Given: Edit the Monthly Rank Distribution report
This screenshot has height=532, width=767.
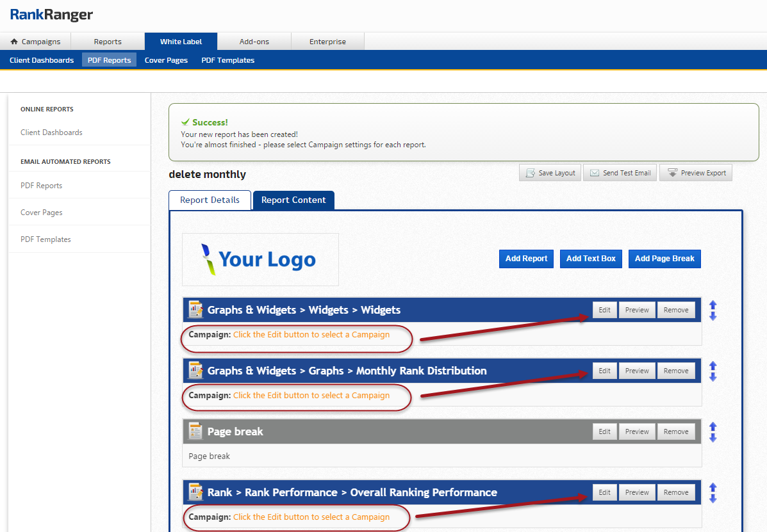Looking at the screenshot, I should pos(604,371).
